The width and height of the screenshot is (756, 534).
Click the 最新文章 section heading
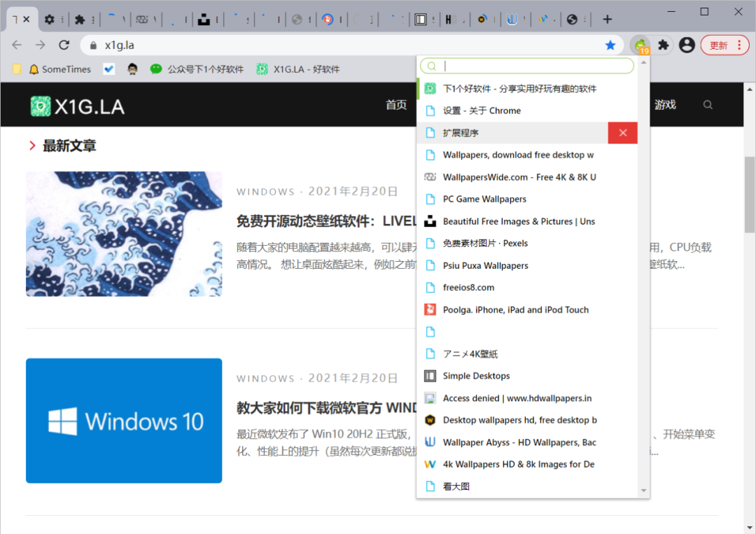click(69, 146)
